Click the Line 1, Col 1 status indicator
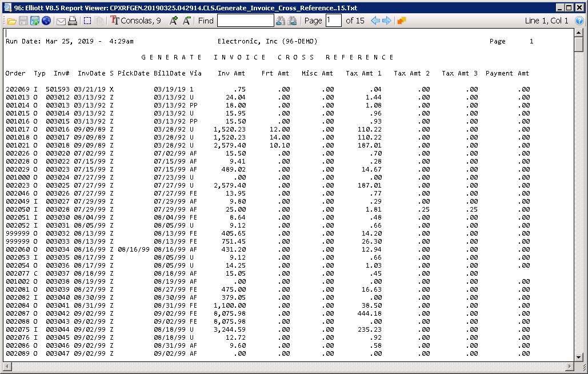The image size is (588, 374). [x=546, y=21]
